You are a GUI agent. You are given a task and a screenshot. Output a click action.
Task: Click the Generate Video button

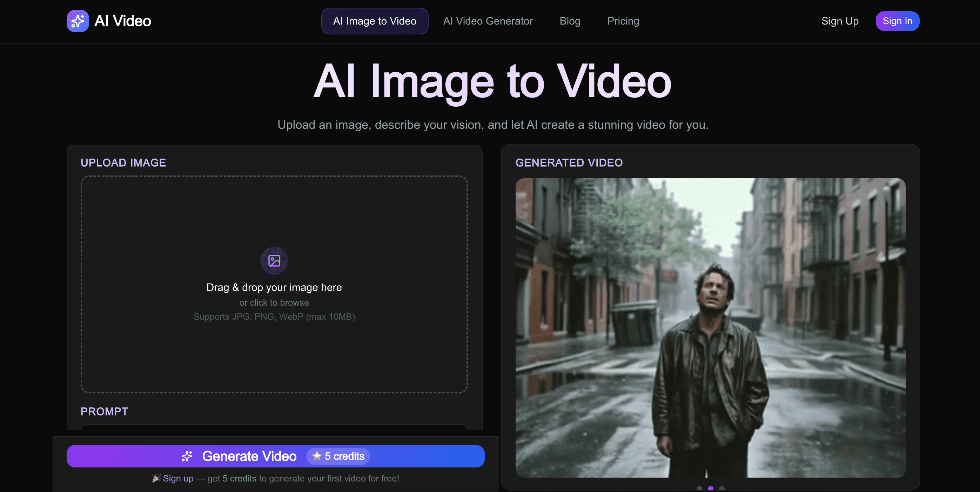pos(275,456)
